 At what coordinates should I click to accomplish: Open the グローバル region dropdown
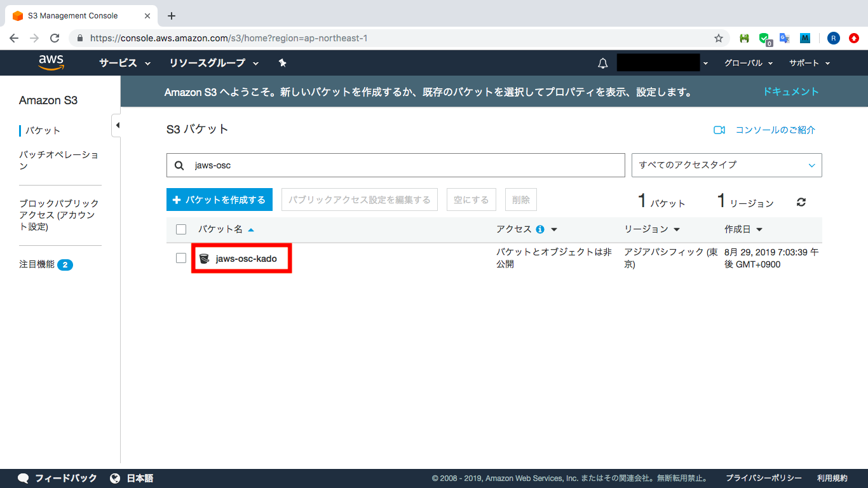[x=749, y=63]
